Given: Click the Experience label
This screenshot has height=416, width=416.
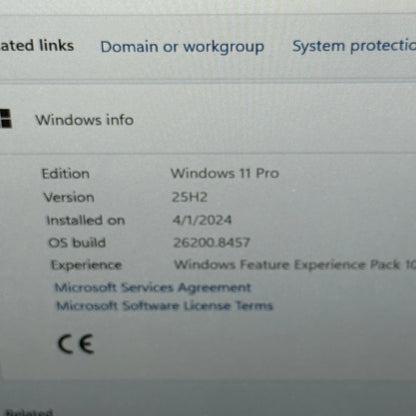Looking at the screenshot, I should click(86, 265).
